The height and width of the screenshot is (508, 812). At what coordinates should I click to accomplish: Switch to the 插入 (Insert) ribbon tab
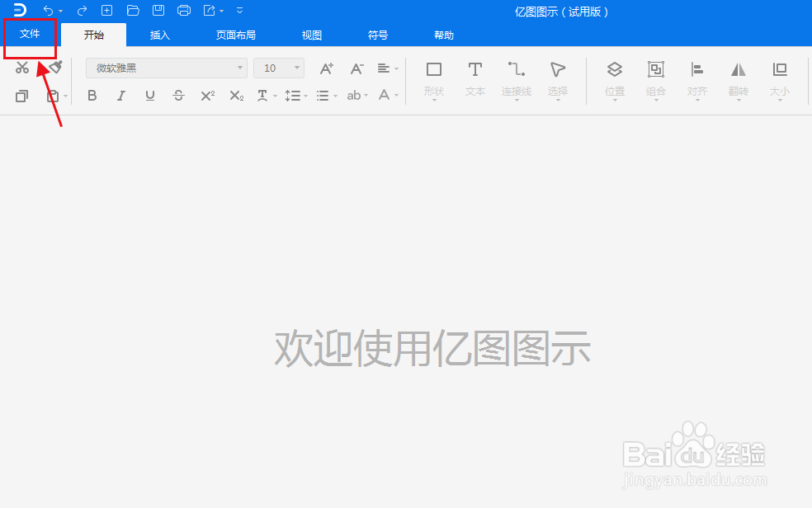pyautogui.click(x=159, y=35)
